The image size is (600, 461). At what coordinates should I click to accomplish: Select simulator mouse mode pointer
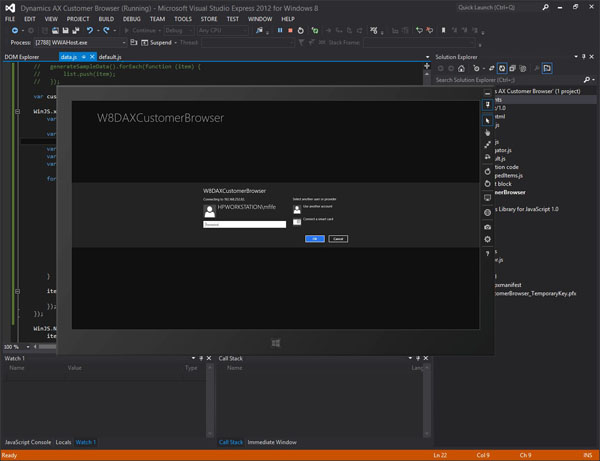[x=488, y=120]
